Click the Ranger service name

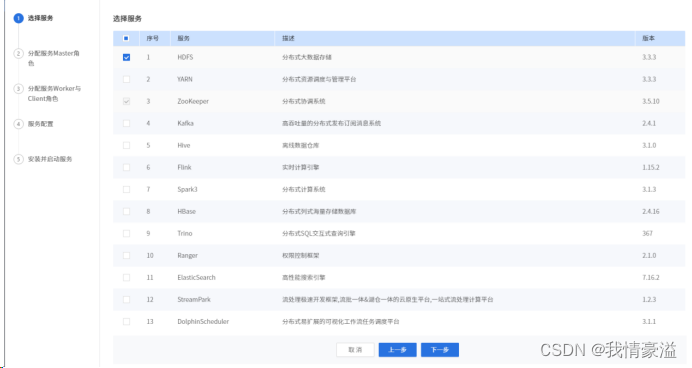pyautogui.click(x=187, y=255)
